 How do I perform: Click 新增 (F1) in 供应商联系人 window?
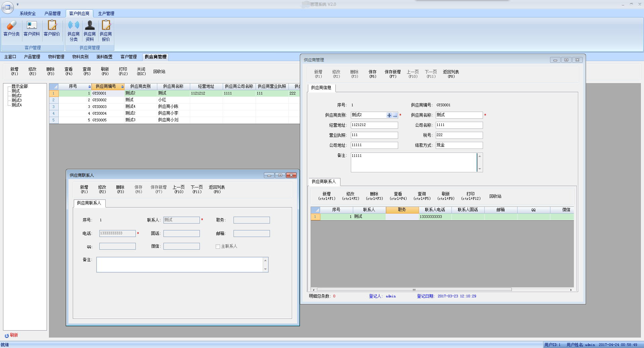tap(84, 189)
